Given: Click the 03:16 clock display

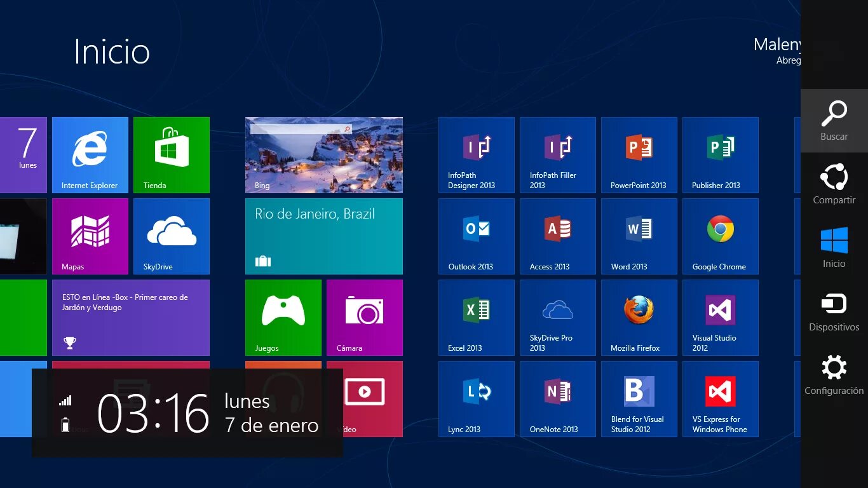Looking at the screenshot, I should [x=153, y=413].
